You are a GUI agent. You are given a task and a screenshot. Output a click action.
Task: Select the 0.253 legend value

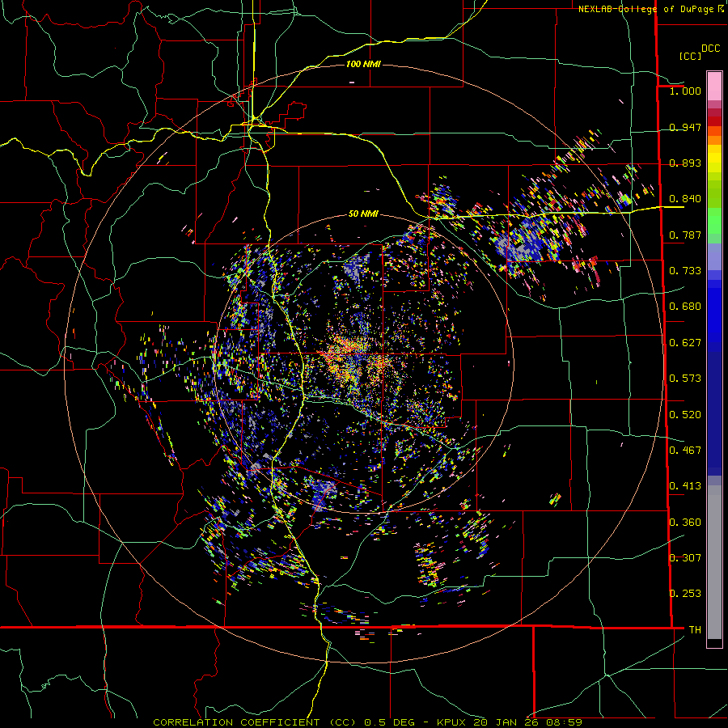pos(685,594)
